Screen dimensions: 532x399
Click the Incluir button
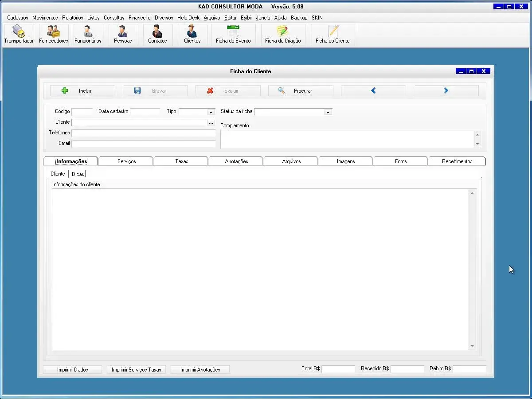[82, 91]
